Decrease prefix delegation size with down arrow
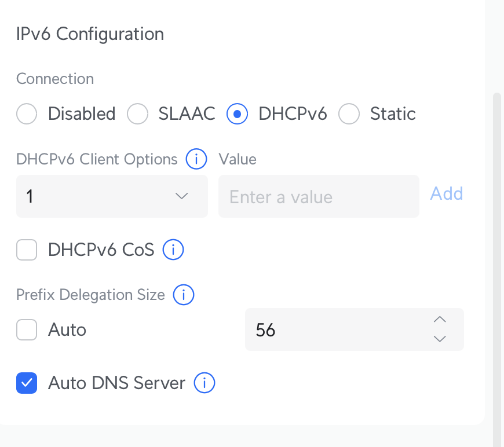 point(440,339)
